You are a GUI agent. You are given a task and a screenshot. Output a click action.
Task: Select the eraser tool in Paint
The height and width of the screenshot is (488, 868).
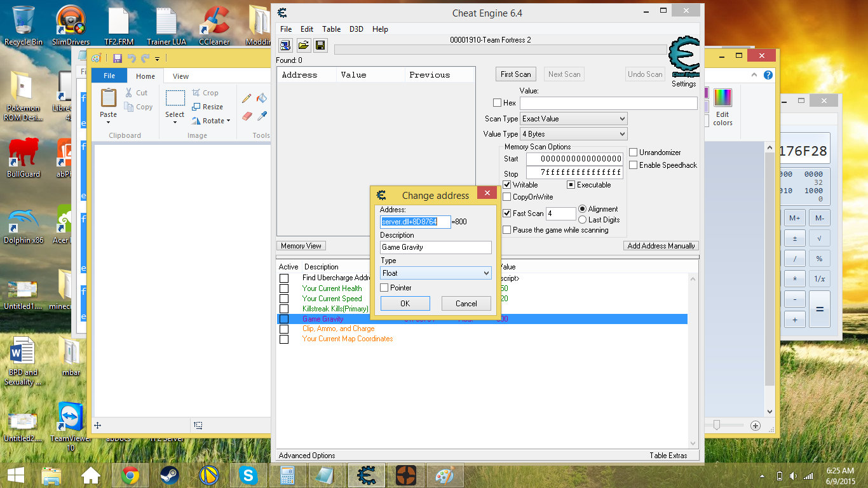(247, 116)
